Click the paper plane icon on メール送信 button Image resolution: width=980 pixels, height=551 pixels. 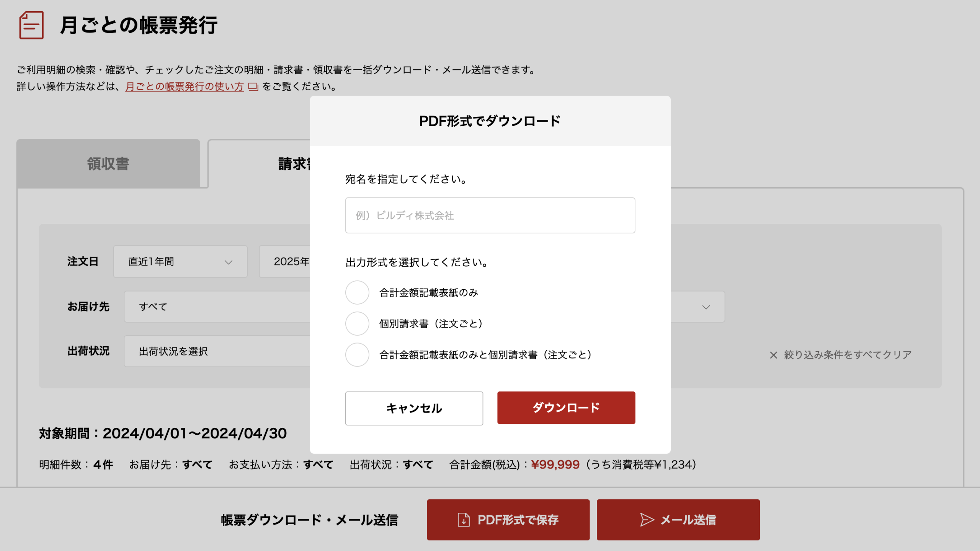[647, 520]
